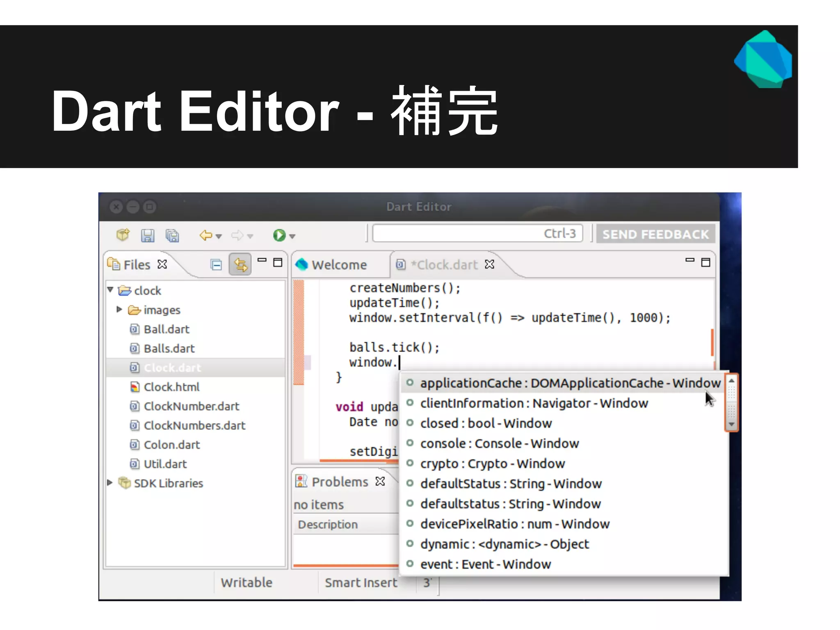This screenshot has width=840, height=630.
Task: Close the *Clock.dart editor tab
Action: click(490, 264)
